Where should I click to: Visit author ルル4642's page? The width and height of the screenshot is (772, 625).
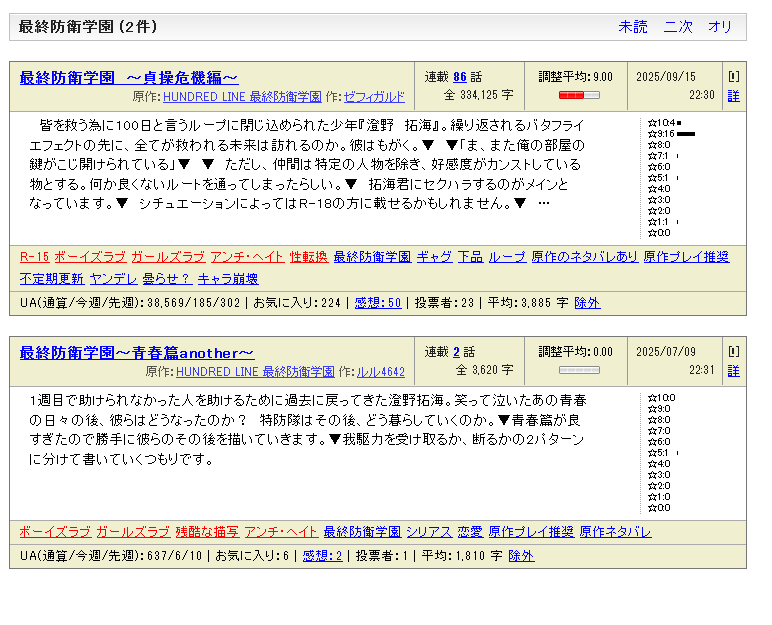click(x=380, y=372)
